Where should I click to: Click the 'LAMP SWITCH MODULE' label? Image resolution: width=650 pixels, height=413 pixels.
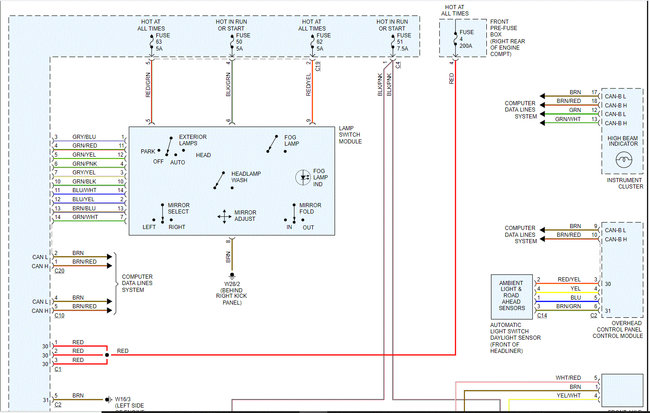(350, 135)
